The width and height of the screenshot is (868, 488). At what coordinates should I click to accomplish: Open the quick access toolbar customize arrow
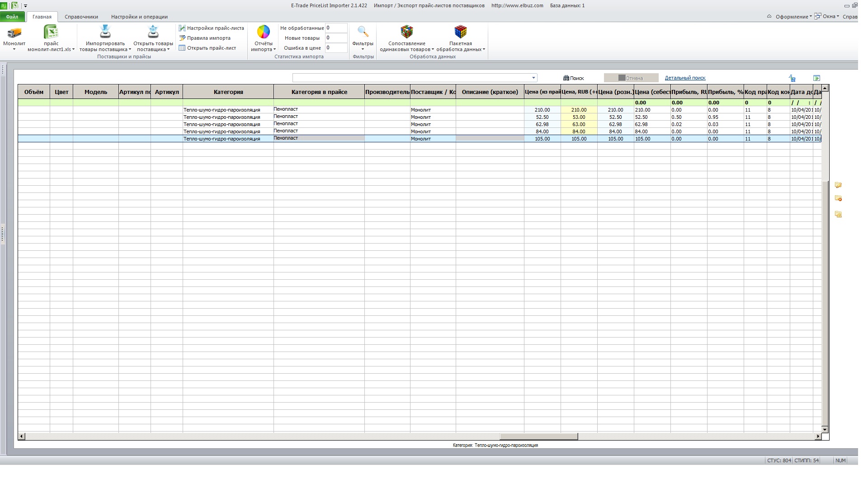[25, 6]
